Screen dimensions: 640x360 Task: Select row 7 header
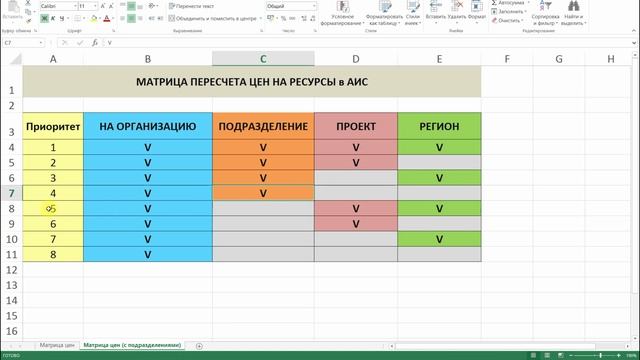pyautogui.click(x=11, y=193)
